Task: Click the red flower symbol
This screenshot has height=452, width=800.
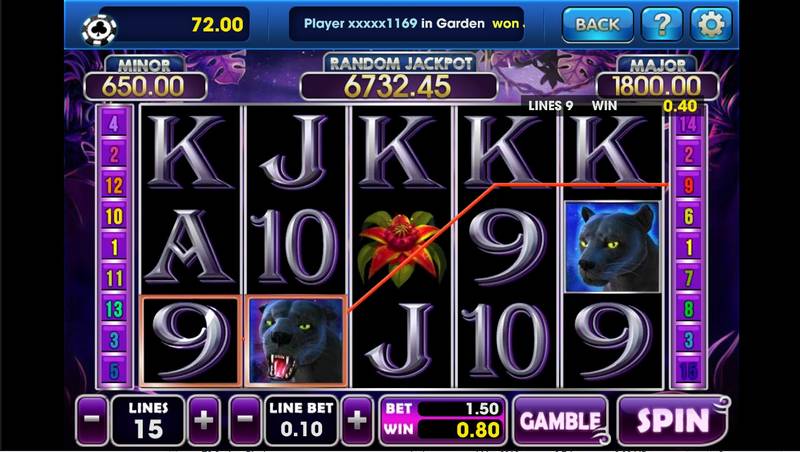Action: [x=402, y=246]
